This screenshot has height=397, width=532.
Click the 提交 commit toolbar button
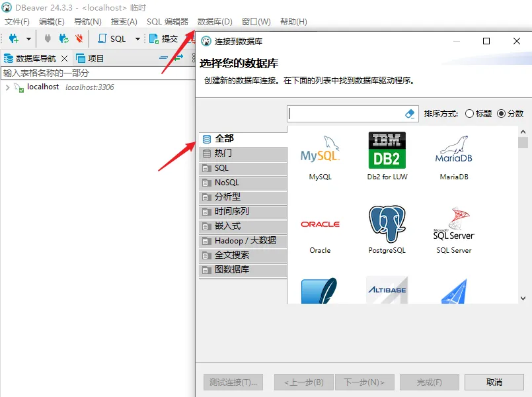[164, 39]
